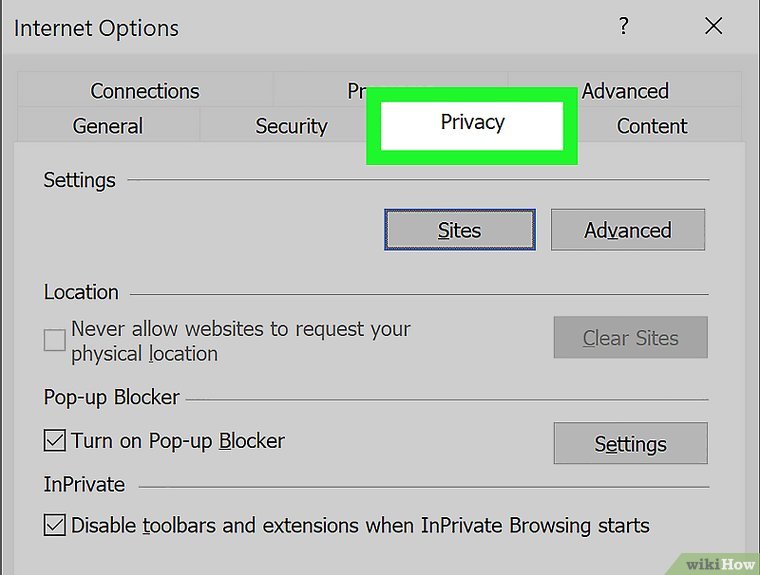Open the General tab
This screenshot has width=760, height=575.
[x=108, y=126]
